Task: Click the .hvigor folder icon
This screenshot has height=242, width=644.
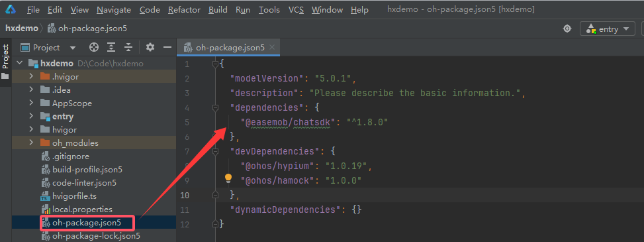Action: pos(45,76)
